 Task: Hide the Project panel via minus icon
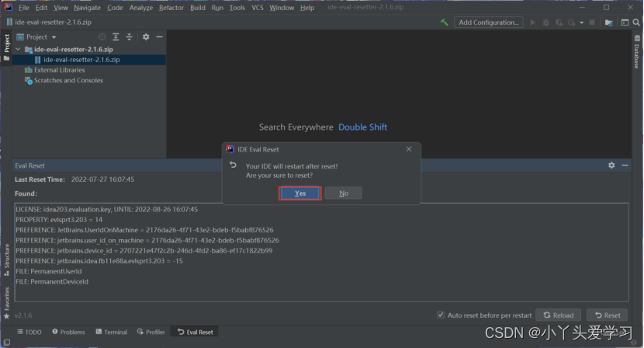[x=159, y=37]
